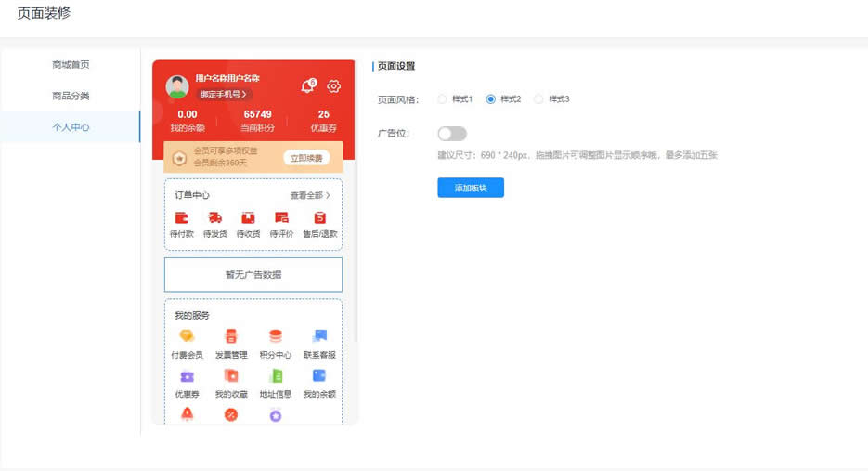Screen dimensions: 868x471
Task: Open the 联系客服 service icon
Action: click(x=319, y=335)
